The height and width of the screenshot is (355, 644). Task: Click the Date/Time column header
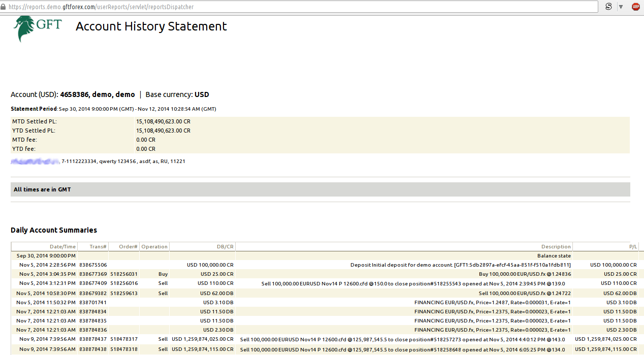point(62,247)
